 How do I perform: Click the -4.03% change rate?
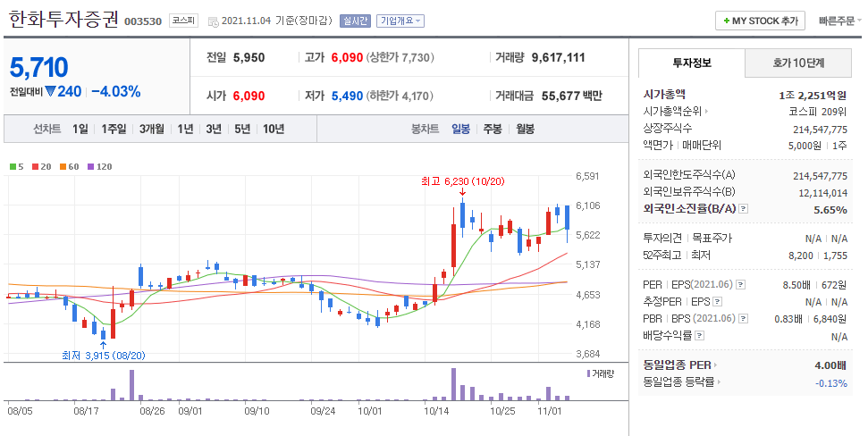(115, 91)
